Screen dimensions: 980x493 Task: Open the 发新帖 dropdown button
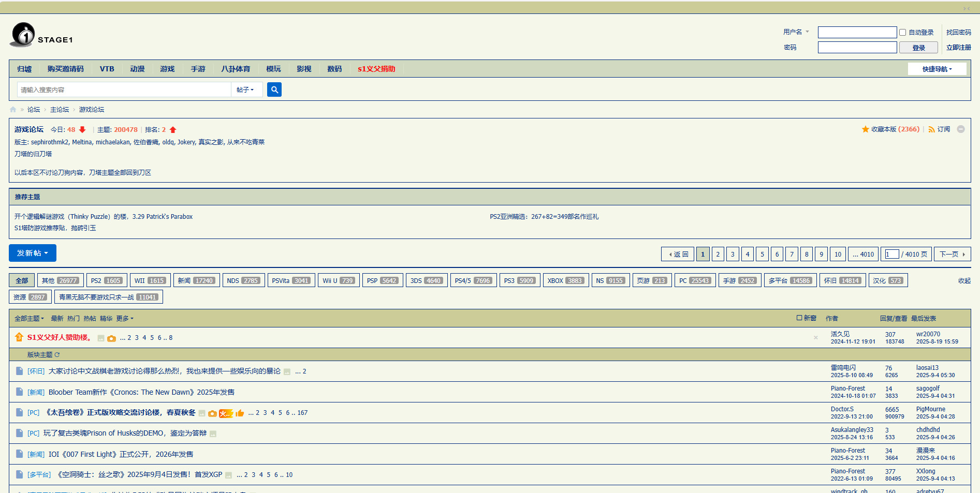[33, 253]
